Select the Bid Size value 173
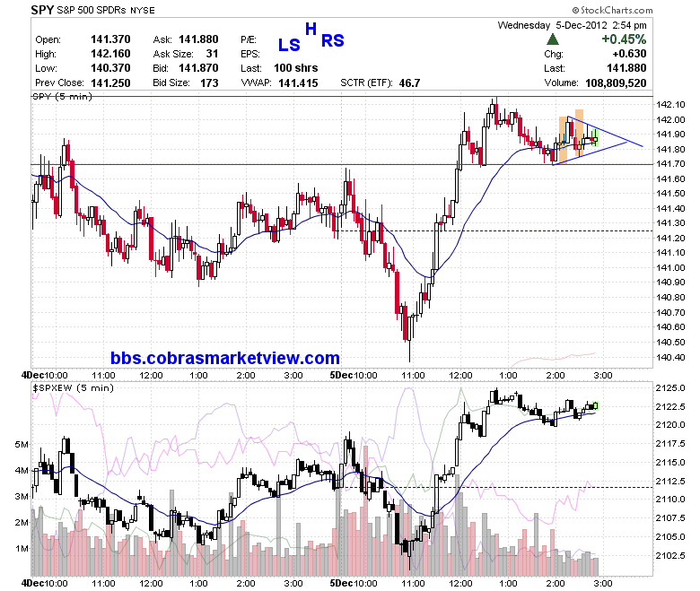This screenshot has width=700, height=591. tap(209, 83)
